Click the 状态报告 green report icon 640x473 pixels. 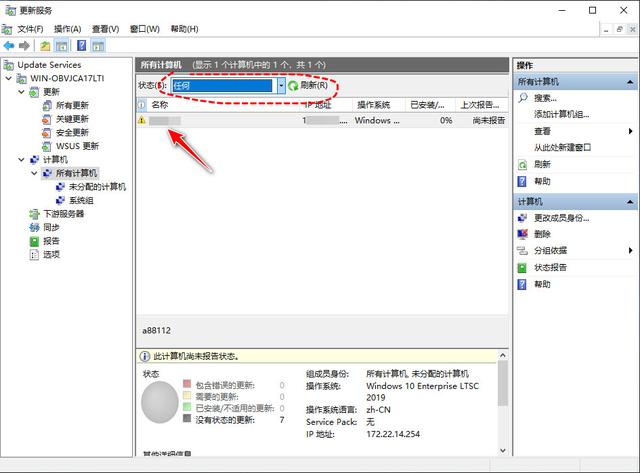click(x=522, y=268)
